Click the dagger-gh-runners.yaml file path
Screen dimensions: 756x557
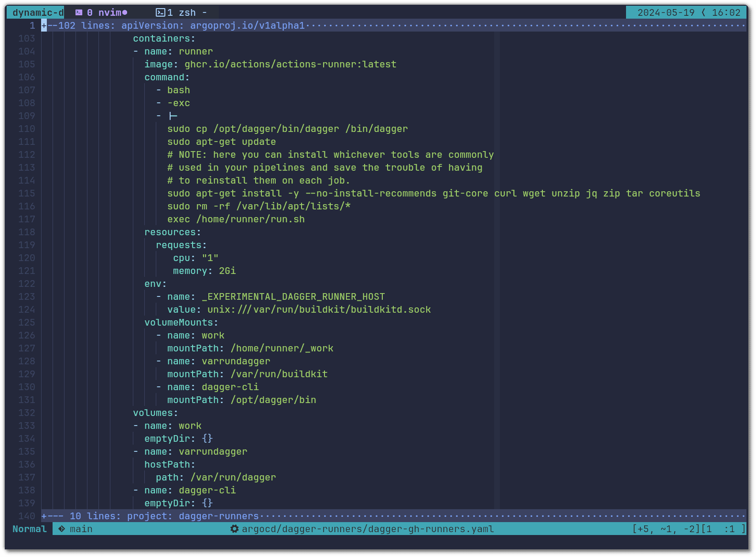coord(367,529)
